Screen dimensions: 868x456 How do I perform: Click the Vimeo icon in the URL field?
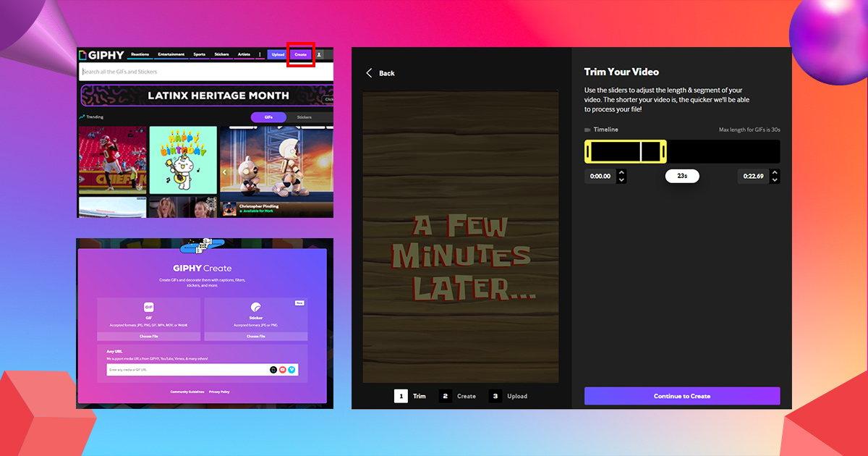point(292,370)
